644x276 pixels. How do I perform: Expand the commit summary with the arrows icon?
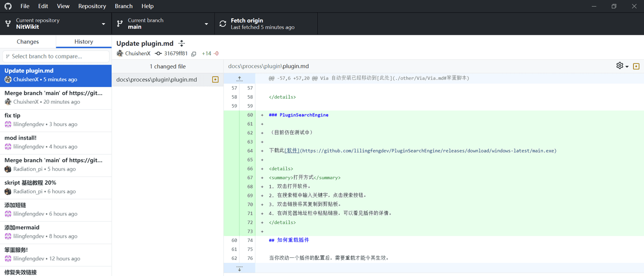click(182, 43)
